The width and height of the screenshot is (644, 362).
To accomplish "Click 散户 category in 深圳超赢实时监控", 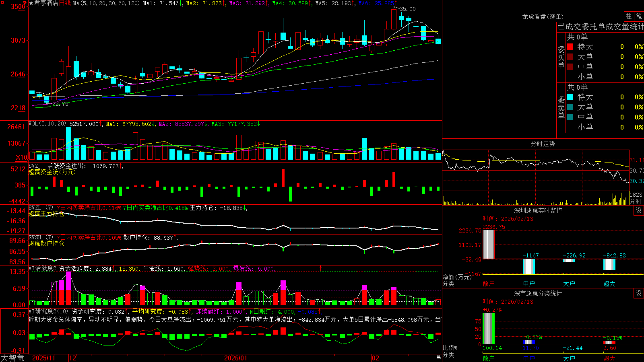I will point(489,284).
